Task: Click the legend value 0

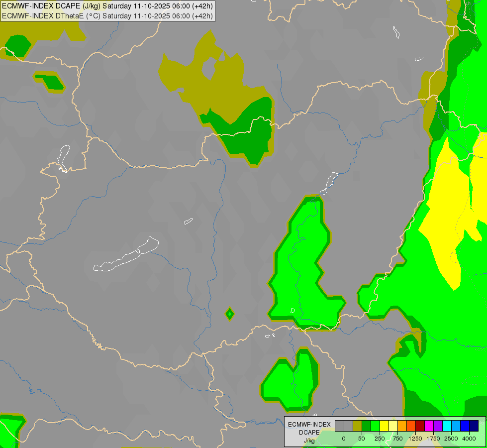Action: [344, 439]
